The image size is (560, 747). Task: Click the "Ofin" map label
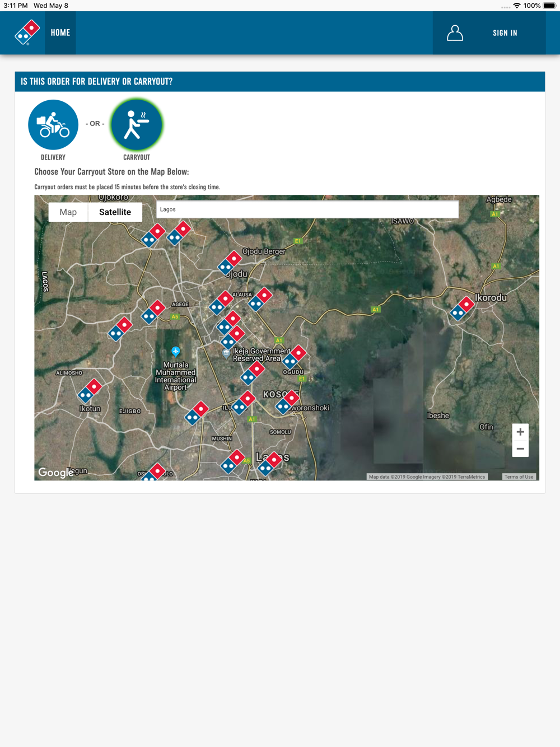click(x=486, y=427)
